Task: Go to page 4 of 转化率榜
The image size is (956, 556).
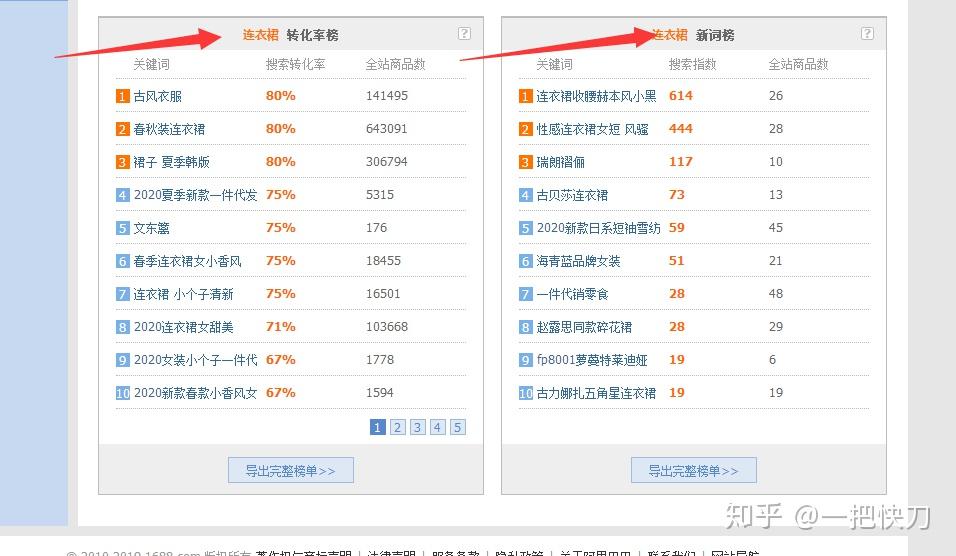Action: (x=438, y=427)
